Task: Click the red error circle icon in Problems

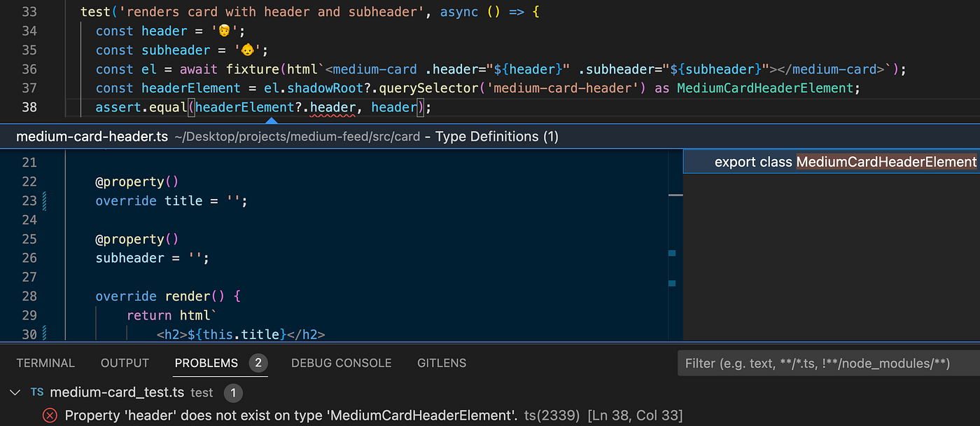Action: pos(49,415)
